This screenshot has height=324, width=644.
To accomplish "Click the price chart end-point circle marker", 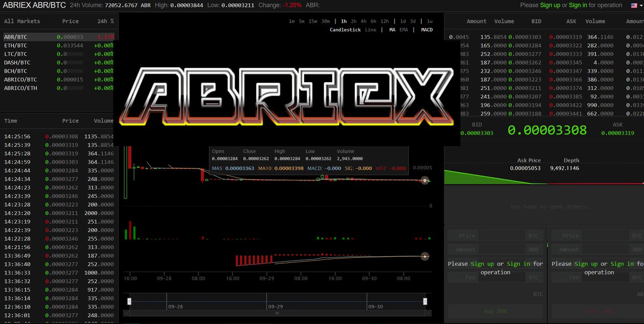I will pos(425,181).
